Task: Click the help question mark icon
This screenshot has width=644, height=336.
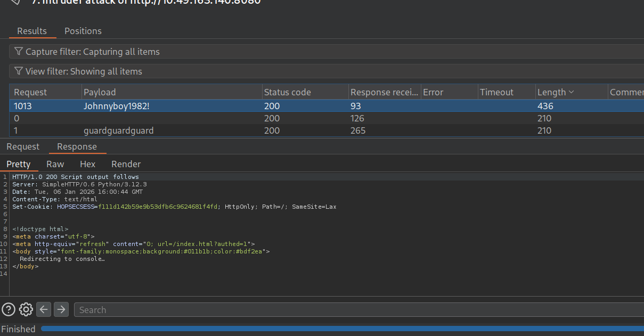Action: click(x=8, y=309)
